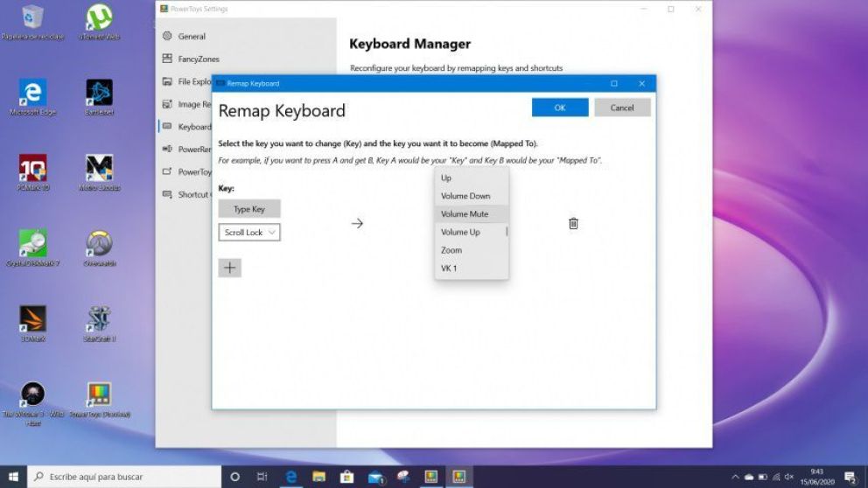
Task: Pick Volume Up from the dropdown list
Action: coord(472,232)
